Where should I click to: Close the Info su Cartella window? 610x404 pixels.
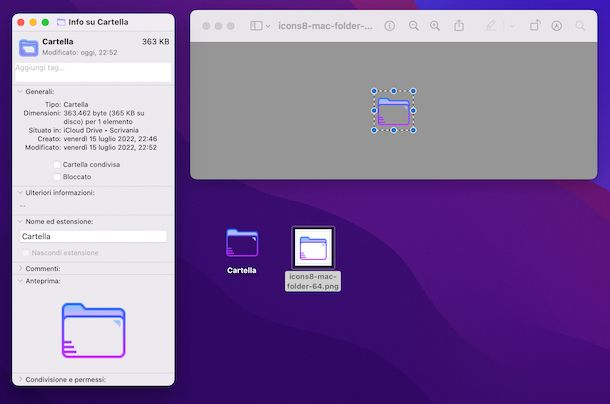tap(21, 23)
